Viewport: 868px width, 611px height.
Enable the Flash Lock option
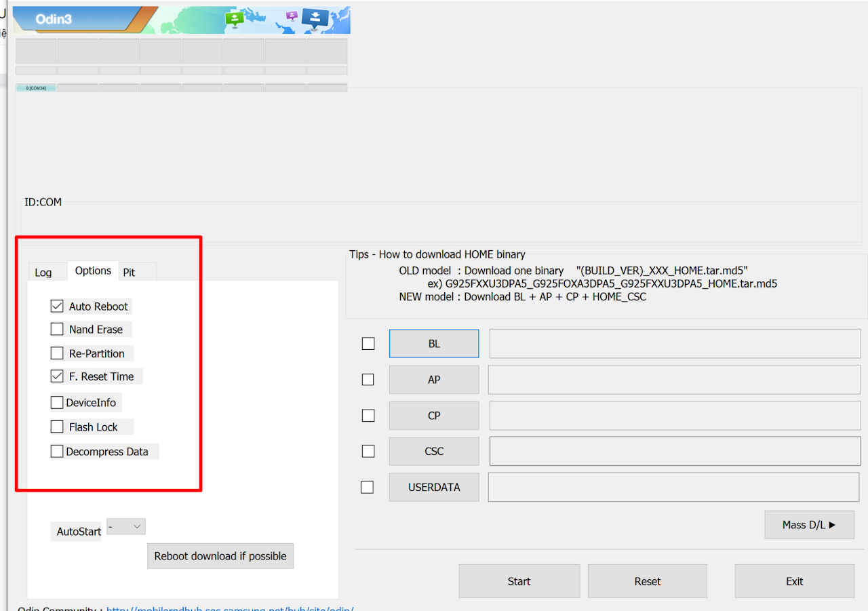(x=57, y=427)
